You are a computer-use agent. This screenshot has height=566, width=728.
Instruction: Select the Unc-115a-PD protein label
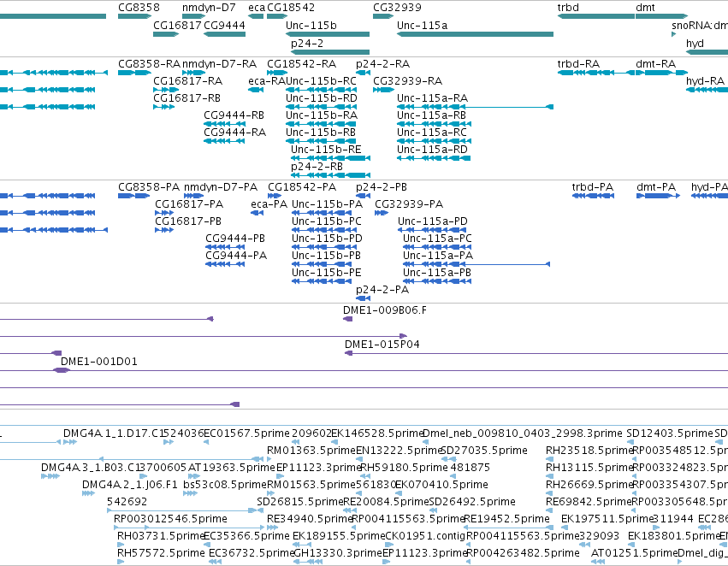432,221
